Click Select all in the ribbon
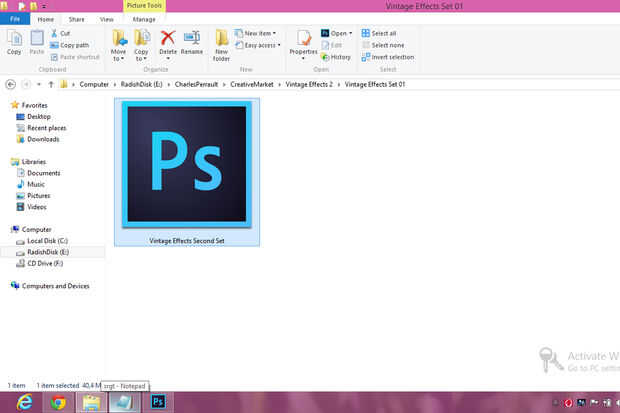620x413 pixels. point(379,33)
